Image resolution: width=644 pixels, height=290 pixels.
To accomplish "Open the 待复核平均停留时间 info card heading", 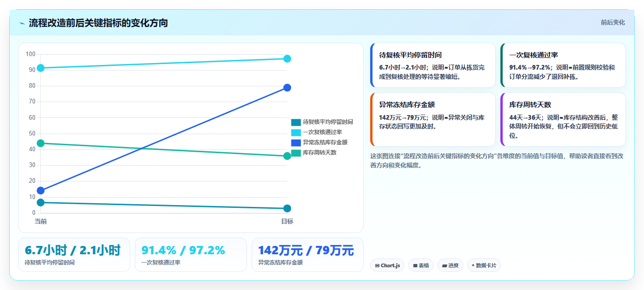I will [x=410, y=55].
